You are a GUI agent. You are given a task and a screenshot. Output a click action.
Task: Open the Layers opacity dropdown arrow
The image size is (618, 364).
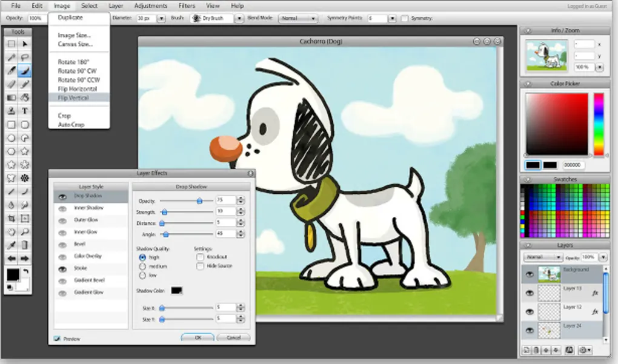click(603, 257)
